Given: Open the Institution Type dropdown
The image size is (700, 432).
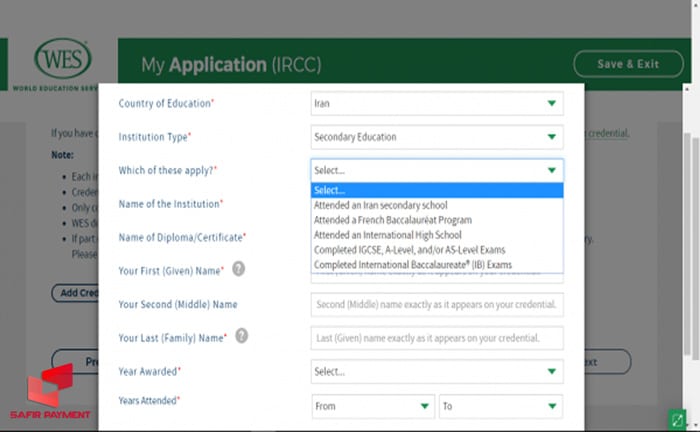Looking at the screenshot, I should click(x=436, y=137).
